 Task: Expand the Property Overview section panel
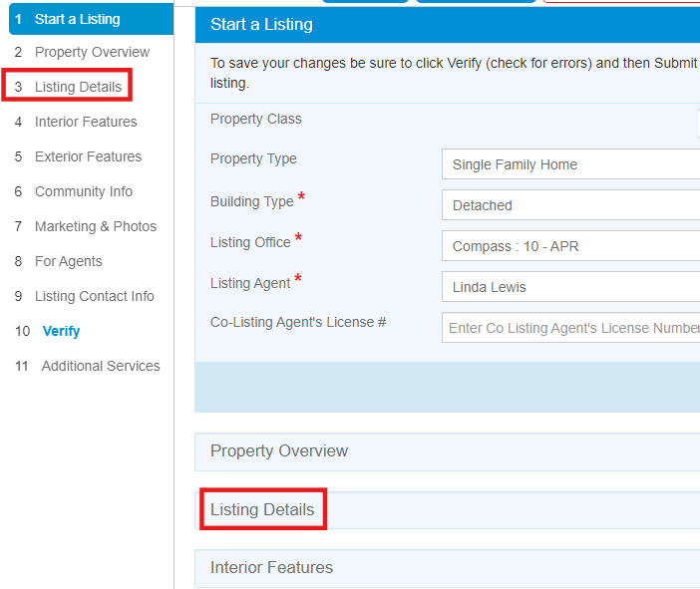click(x=448, y=451)
